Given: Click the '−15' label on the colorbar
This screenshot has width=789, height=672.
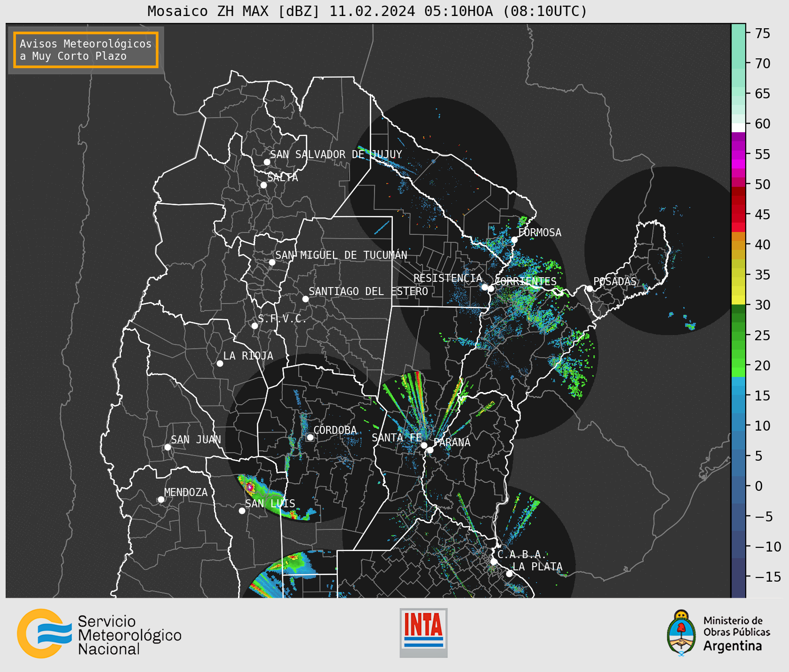Looking at the screenshot, I should pyautogui.click(x=768, y=577).
